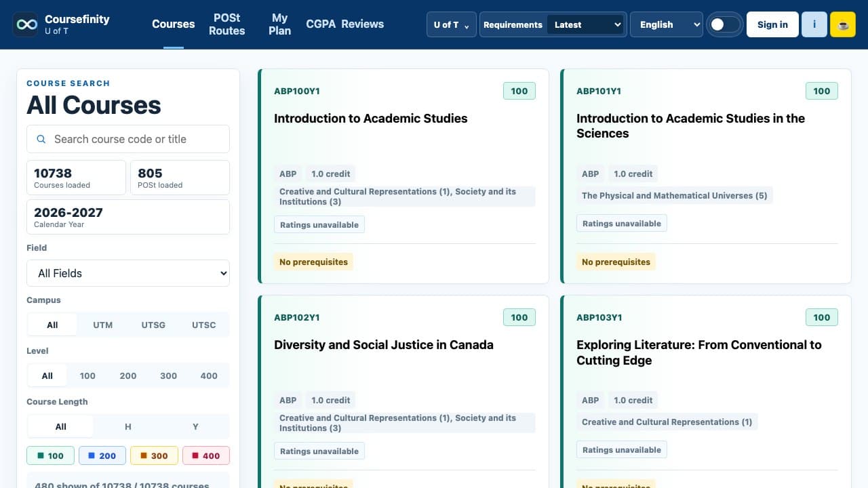Click "No prerequisites" on ABP100Y1 card
The image size is (868, 488).
[313, 262]
